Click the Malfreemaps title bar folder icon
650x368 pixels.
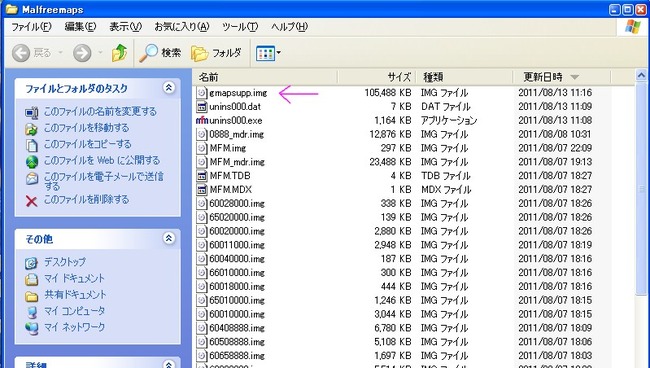click(12, 9)
